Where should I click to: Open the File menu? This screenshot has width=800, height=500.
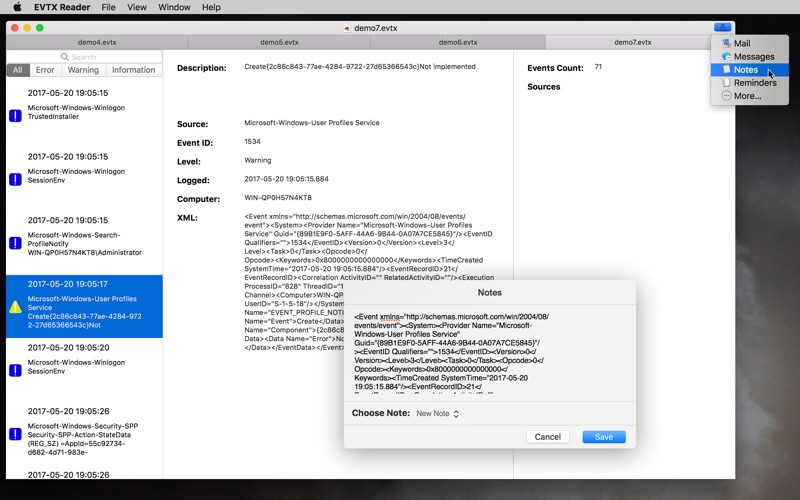108,7
